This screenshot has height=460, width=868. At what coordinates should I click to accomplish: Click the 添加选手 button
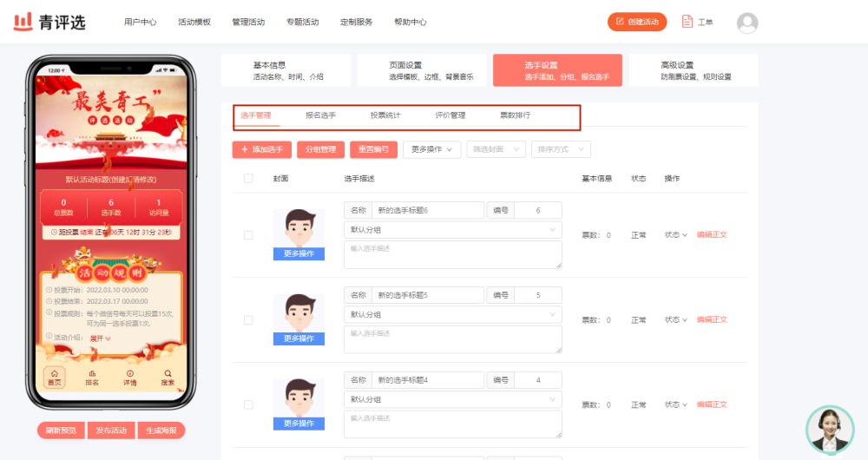[x=262, y=149]
